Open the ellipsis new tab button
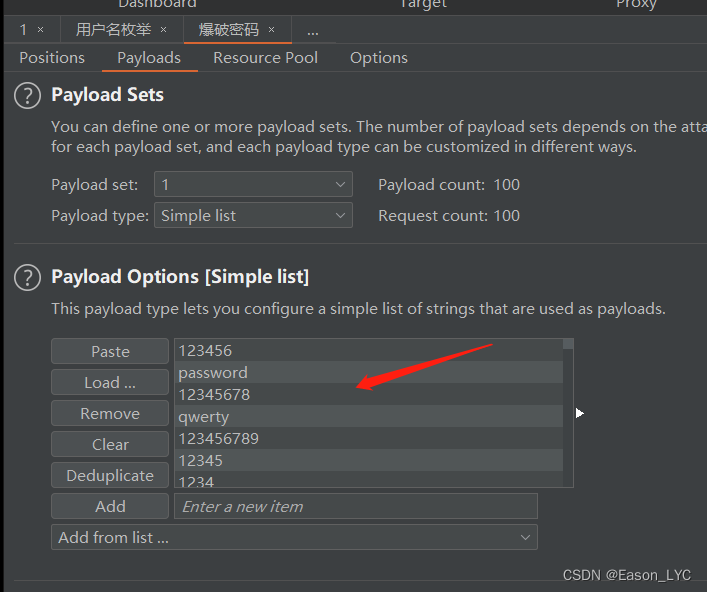 [x=313, y=31]
